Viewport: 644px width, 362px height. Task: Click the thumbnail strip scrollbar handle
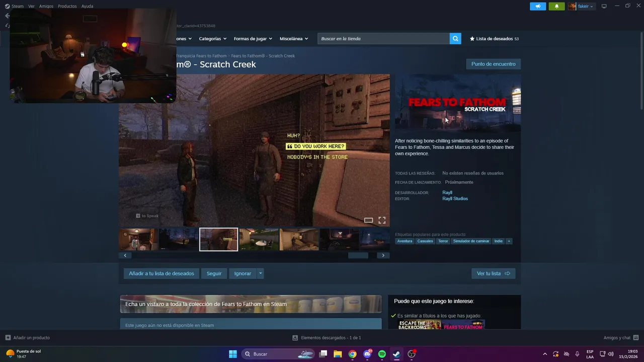pyautogui.click(x=358, y=255)
